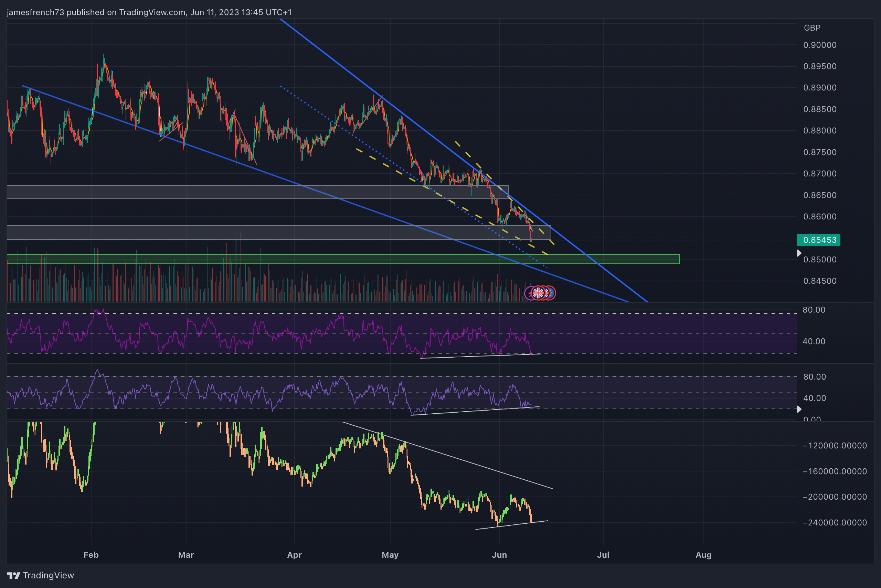
Task: Click the 0.84500 price scale label
Action: [x=820, y=281]
